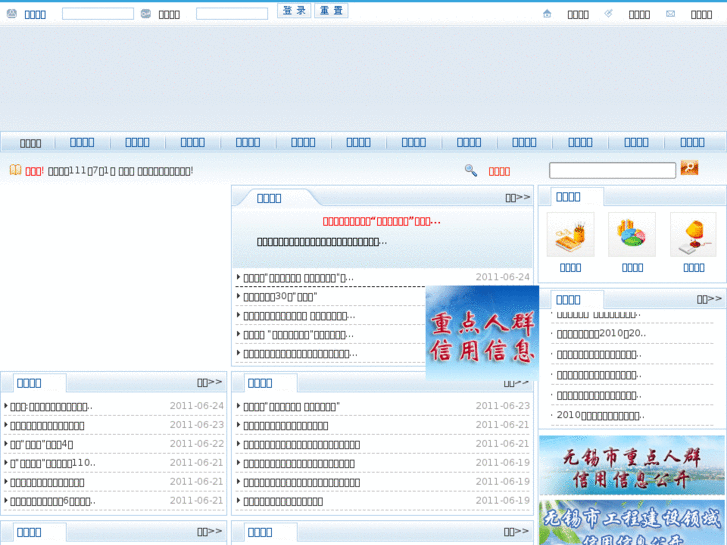Click the favorites pencil icon in the top-right links

click(608, 13)
